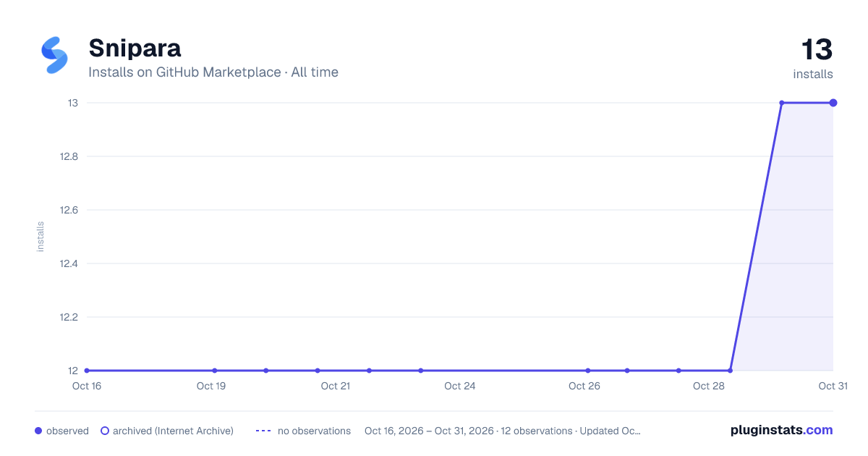Click the '12' y-axis tick label
Viewport: 868px width, 456px height.
(x=73, y=371)
